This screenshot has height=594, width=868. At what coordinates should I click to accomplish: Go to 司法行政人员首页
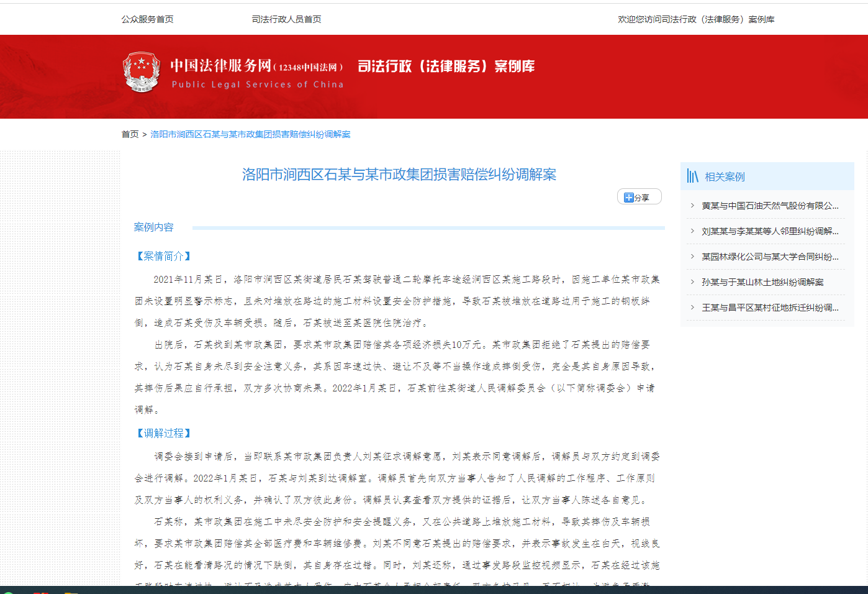(x=286, y=19)
